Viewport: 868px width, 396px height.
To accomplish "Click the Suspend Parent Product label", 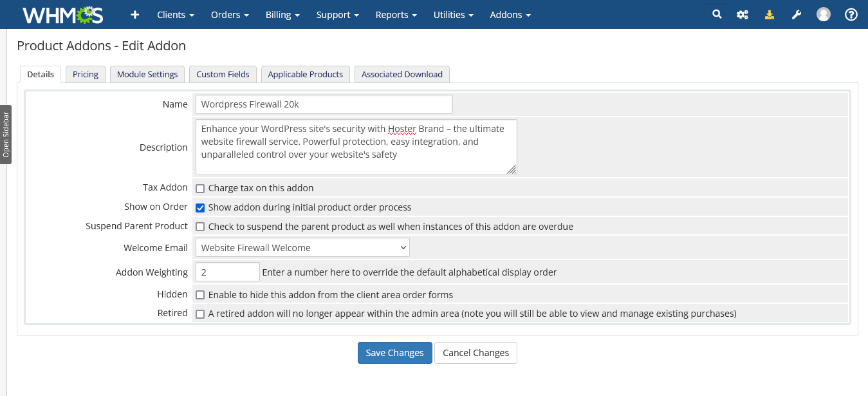I will coord(136,226).
